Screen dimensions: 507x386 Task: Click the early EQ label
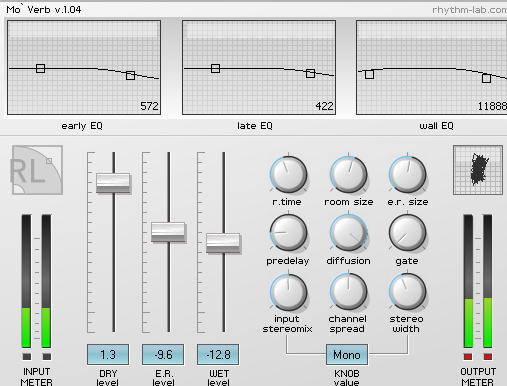click(x=82, y=126)
